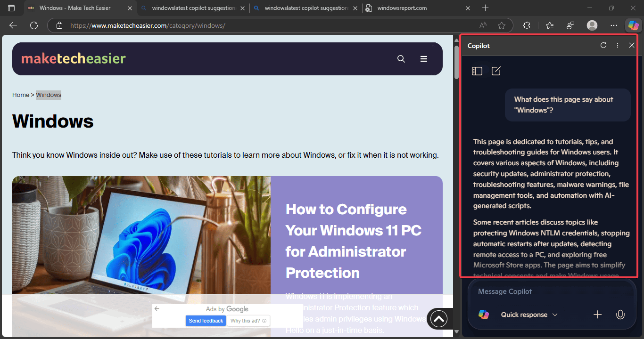The image size is (644, 339).
Task: Open the Configure Windows 11 Administrator Protection article
Action: (354, 241)
